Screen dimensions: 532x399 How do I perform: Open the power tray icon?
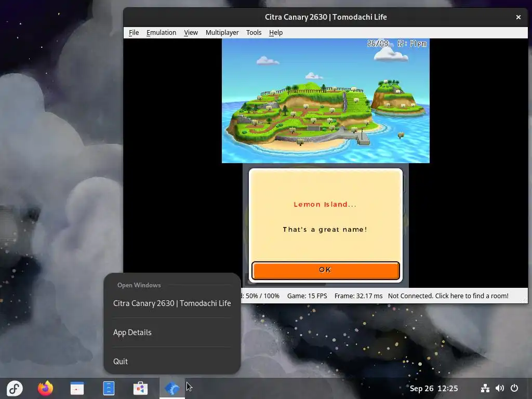tap(514, 388)
